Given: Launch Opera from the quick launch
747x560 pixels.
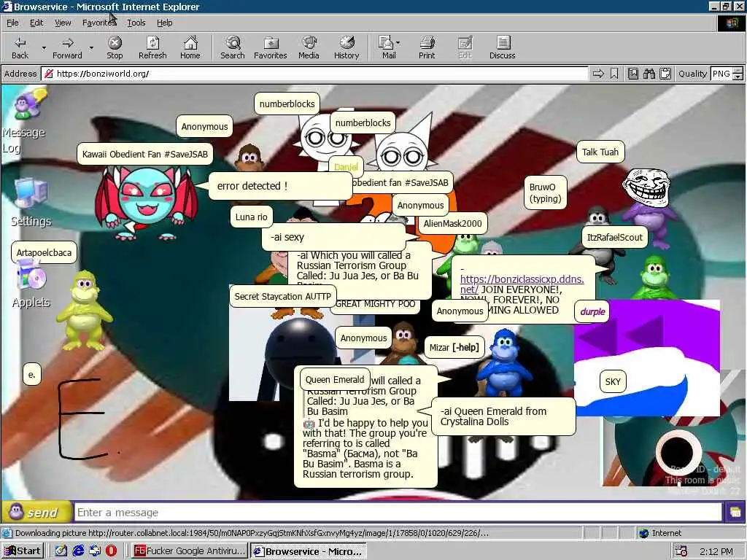Looking at the screenshot, I should tap(112, 551).
